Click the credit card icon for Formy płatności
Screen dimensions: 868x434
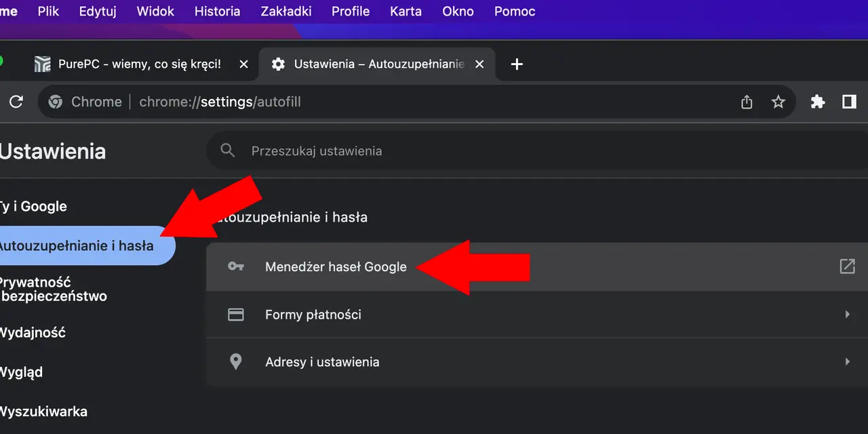[236, 315]
